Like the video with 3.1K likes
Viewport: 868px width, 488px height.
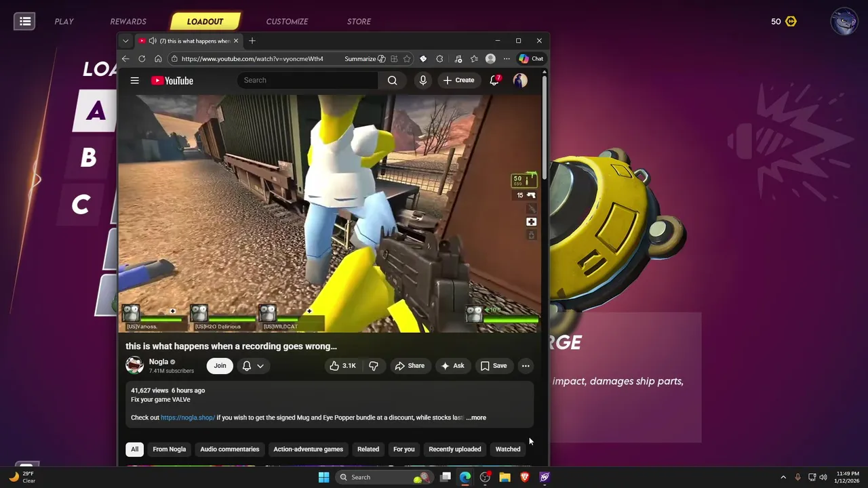[x=343, y=366]
